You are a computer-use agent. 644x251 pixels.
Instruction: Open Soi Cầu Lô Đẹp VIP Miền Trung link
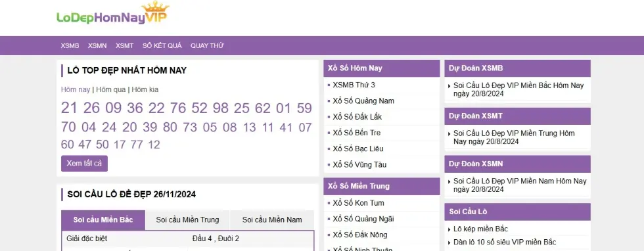point(514,137)
